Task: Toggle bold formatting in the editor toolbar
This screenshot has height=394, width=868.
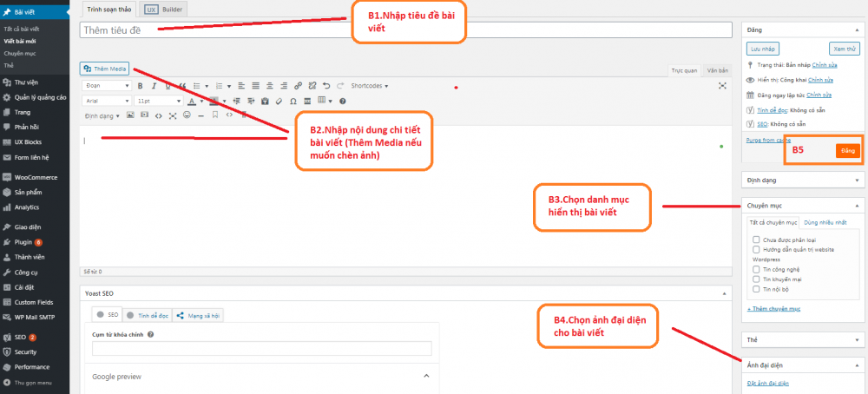Action: point(140,86)
